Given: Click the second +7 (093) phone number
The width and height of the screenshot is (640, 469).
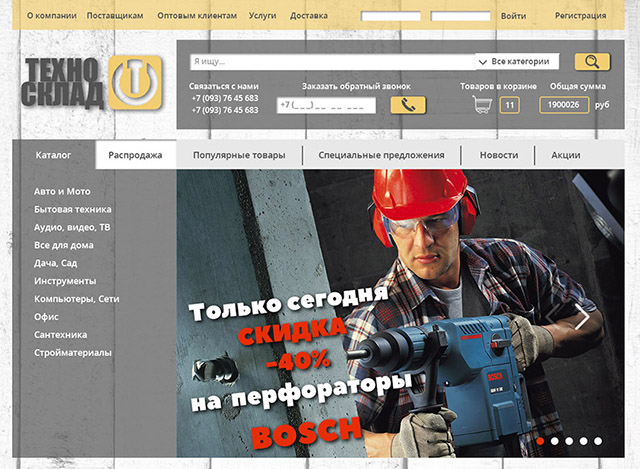Looking at the screenshot, I should click(225, 110).
